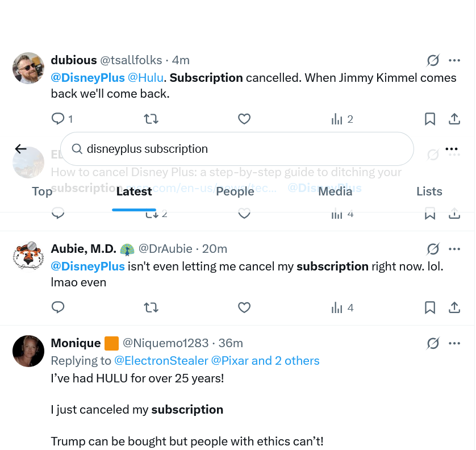476x450 pixels.
Task: Like dubious's subscription cancelled tweet
Action: (244, 119)
